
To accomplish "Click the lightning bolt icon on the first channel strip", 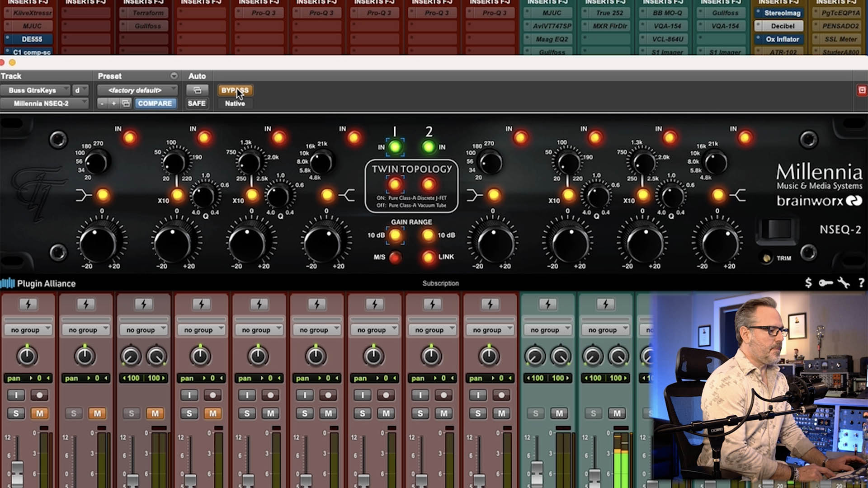I will (28, 304).
